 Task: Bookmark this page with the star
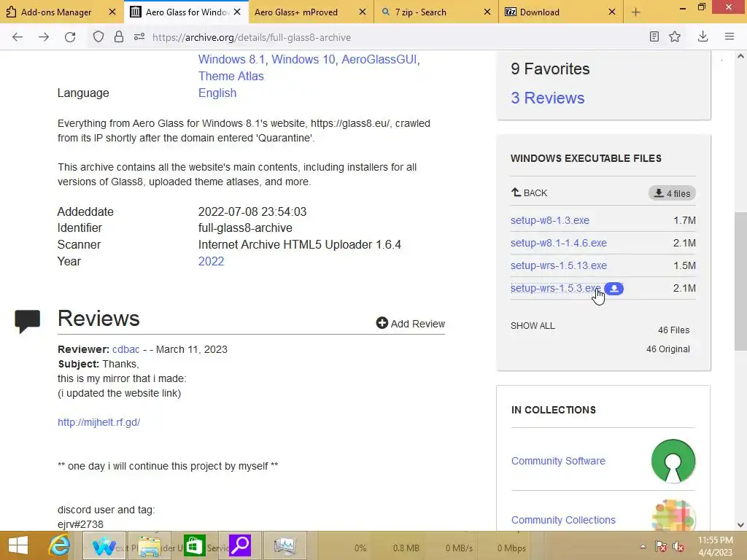point(675,36)
